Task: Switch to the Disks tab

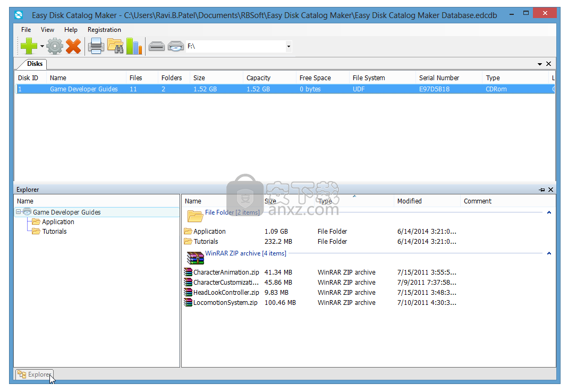Action: [x=35, y=64]
